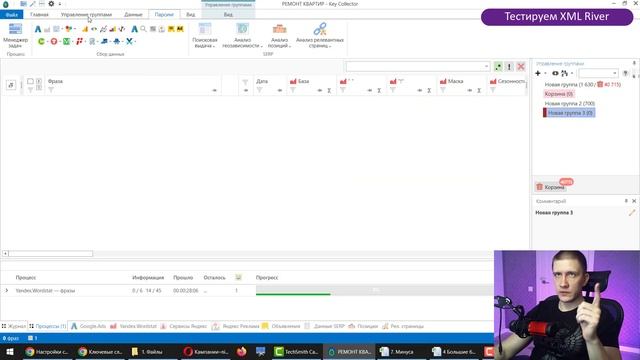This screenshot has width=640, height=360.
Task: Click the second blue 'A' icon beside magnifier
Action: [134, 29]
